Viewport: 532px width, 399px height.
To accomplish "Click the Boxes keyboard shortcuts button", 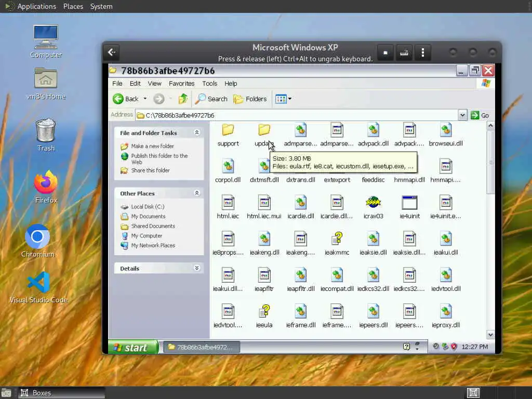I will (x=404, y=52).
